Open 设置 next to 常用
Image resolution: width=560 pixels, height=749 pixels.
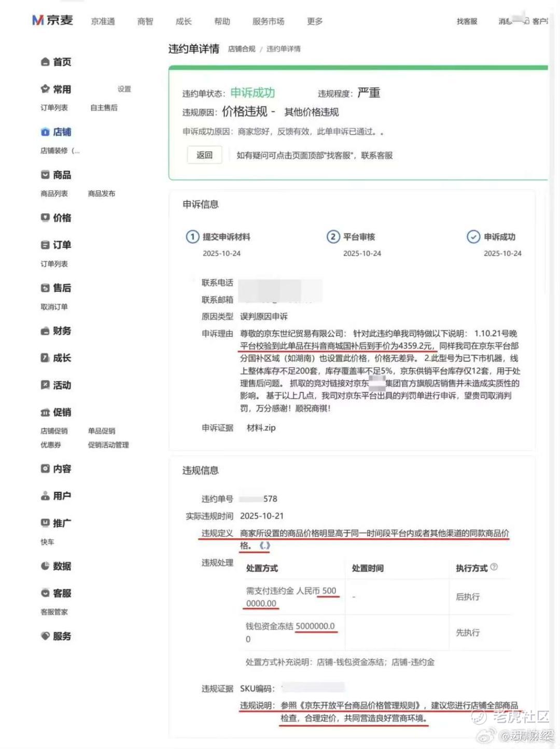tap(124, 89)
